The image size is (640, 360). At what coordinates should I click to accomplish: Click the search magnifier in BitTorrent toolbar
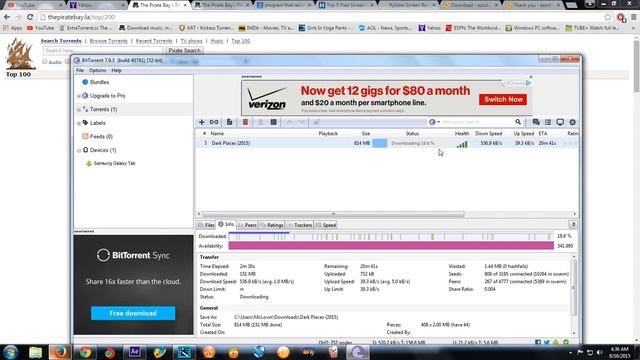click(x=518, y=122)
